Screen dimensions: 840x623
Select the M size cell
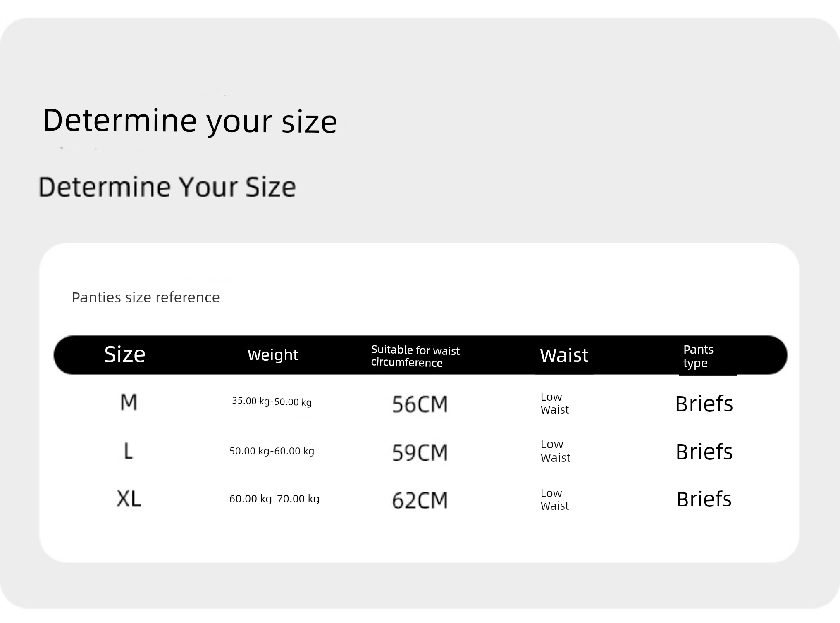[x=129, y=402]
